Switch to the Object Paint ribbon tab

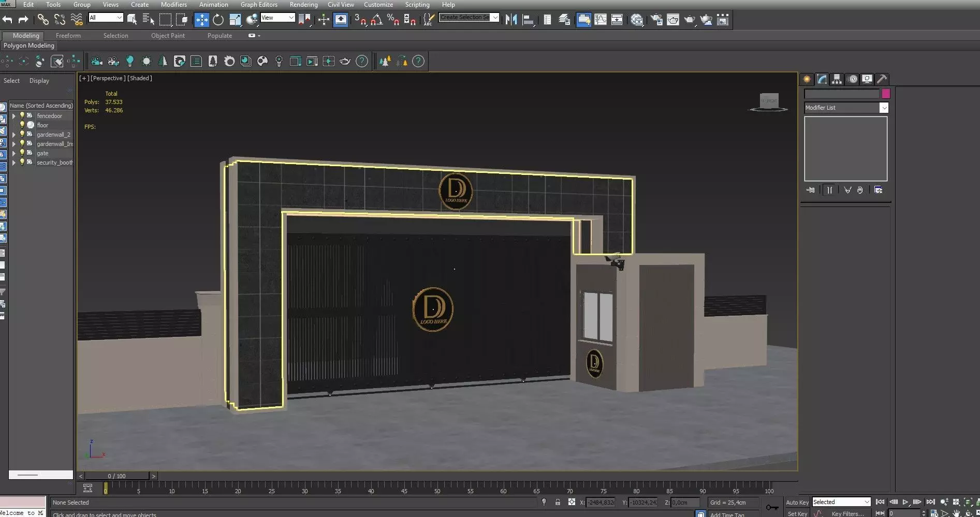coord(168,36)
